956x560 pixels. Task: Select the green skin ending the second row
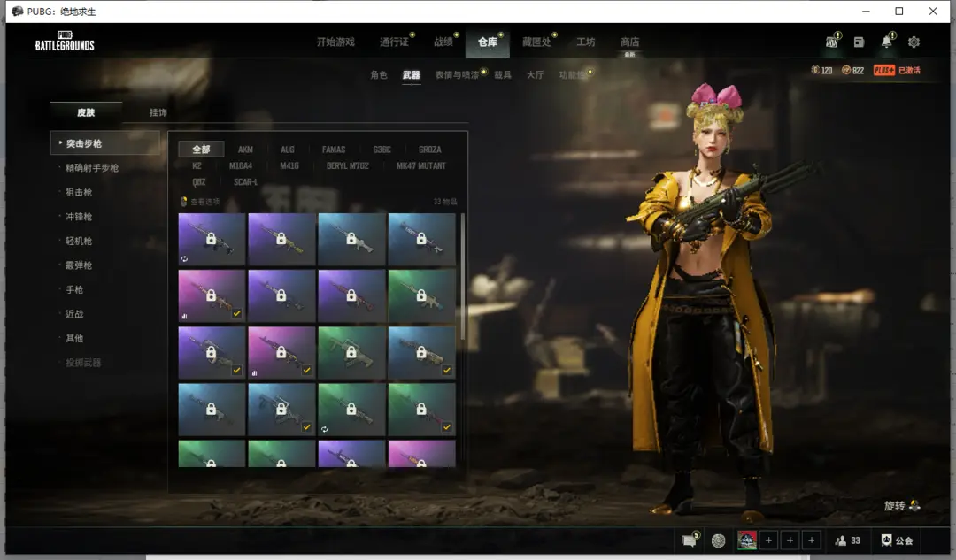422,296
